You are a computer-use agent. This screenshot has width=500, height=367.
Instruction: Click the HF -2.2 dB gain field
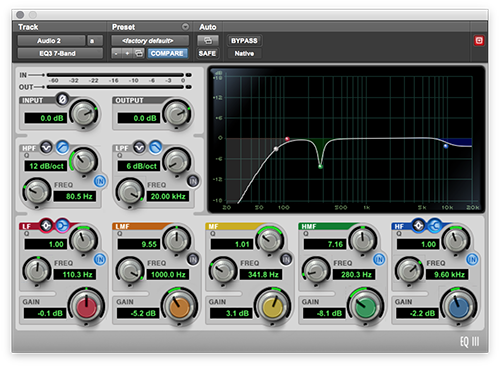pyautogui.click(x=417, y=313)
